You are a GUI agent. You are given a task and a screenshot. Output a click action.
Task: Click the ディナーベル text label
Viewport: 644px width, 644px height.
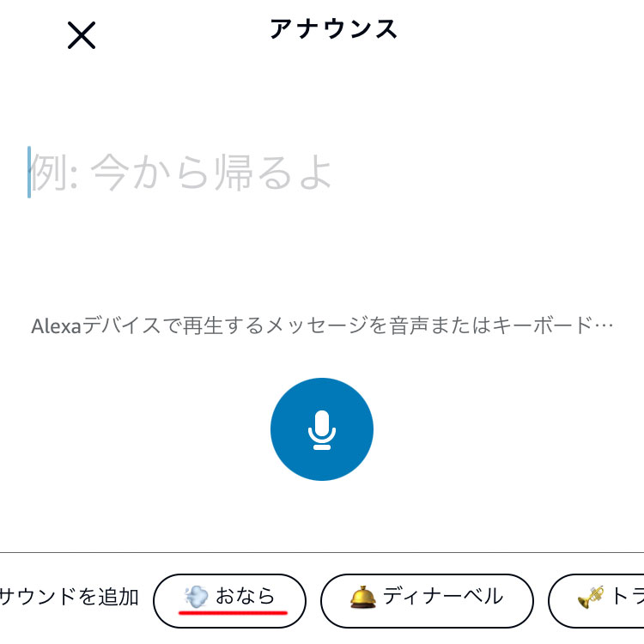pyautogui.click(x=443, y=597)
